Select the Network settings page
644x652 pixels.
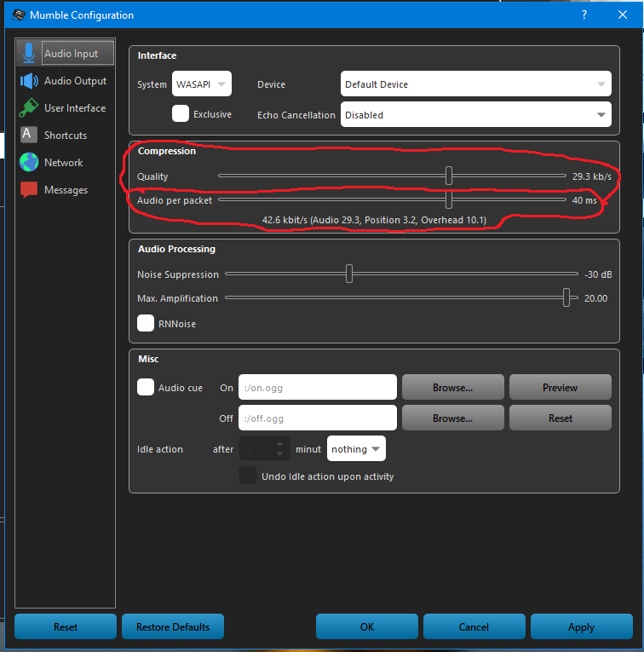point(66,162)
